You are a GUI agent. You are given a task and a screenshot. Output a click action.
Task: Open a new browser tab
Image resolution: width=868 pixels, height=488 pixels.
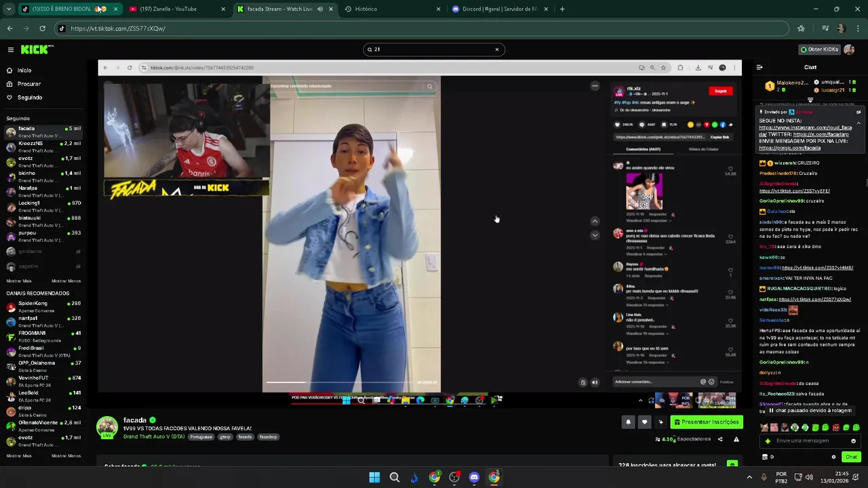[x=562, y=9]
